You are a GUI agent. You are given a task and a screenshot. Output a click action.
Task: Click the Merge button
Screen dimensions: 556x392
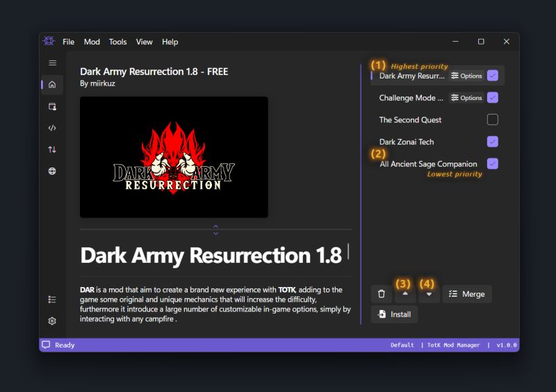pos(467,294)
